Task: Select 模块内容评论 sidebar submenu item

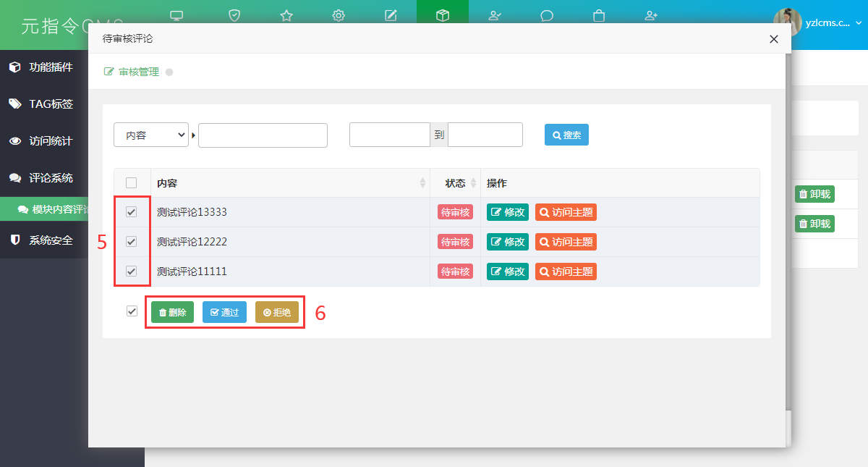Action: point(43,209)
